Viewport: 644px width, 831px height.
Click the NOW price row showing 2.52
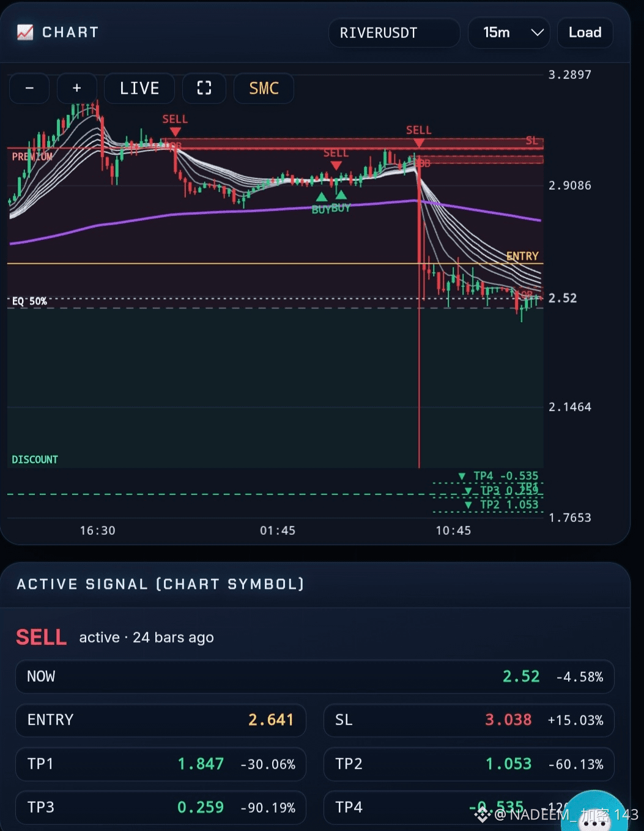click(x=314, y=677)
